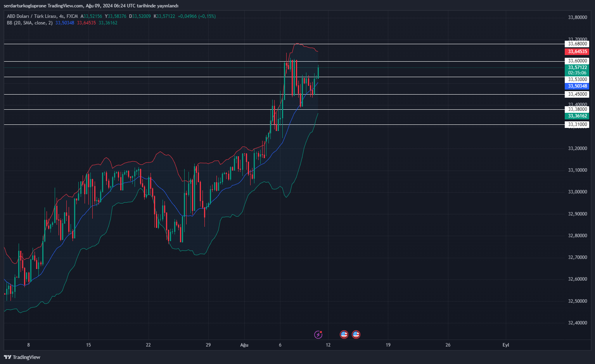Click the purple lightning bolt event icon
595x364 pixels.
pos(318,334)
